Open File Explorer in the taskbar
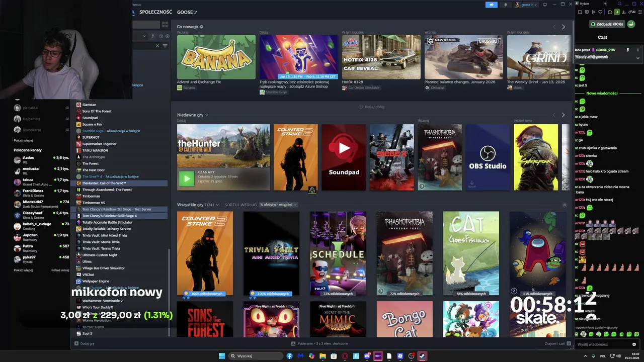Viewport: 644px width, 362px height. point(323,356)
